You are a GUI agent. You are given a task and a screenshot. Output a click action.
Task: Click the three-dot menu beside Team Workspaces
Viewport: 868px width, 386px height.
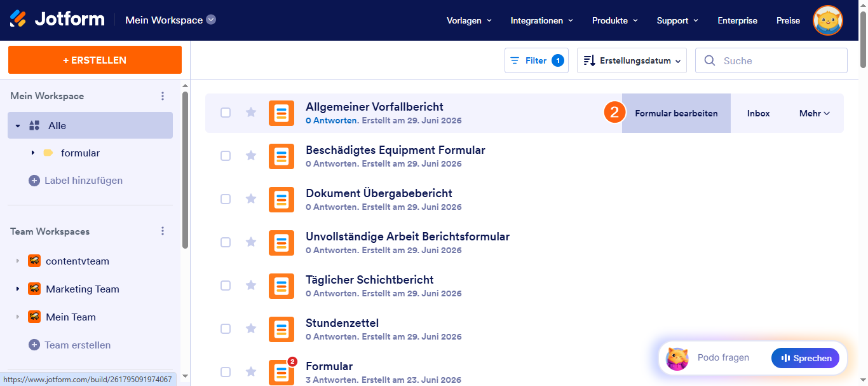pyautogui.click(x=163, y=231)
